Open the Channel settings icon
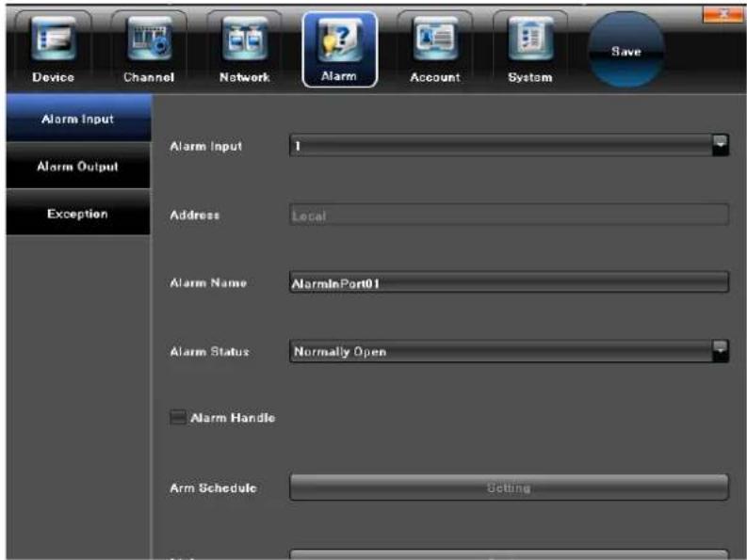Viewport: 747px width, 560px height. point(149,48)
